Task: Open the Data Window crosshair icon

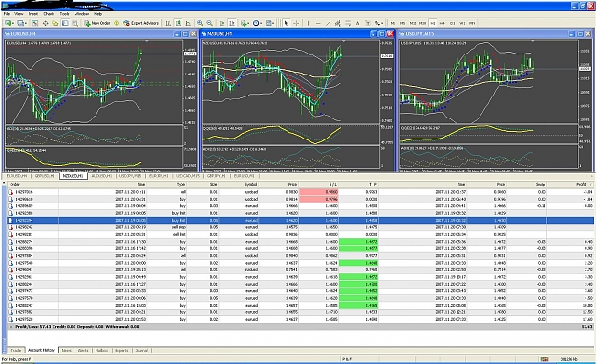Action: tap(45, 23)
